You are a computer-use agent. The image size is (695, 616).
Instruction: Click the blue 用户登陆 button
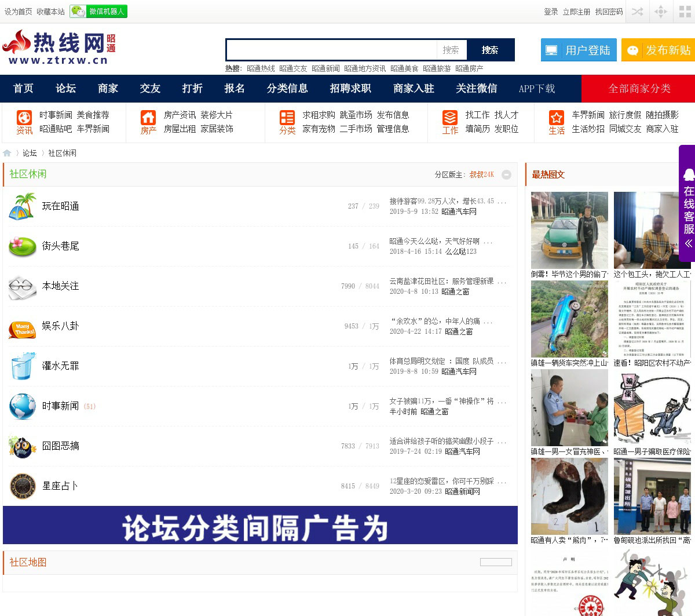coord(578,50)
